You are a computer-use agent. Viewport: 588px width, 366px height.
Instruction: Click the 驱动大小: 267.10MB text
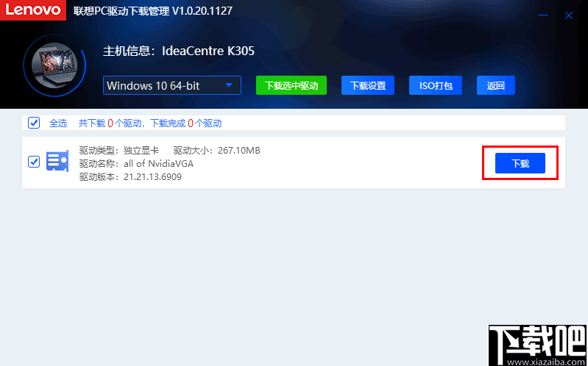[217, 151]
